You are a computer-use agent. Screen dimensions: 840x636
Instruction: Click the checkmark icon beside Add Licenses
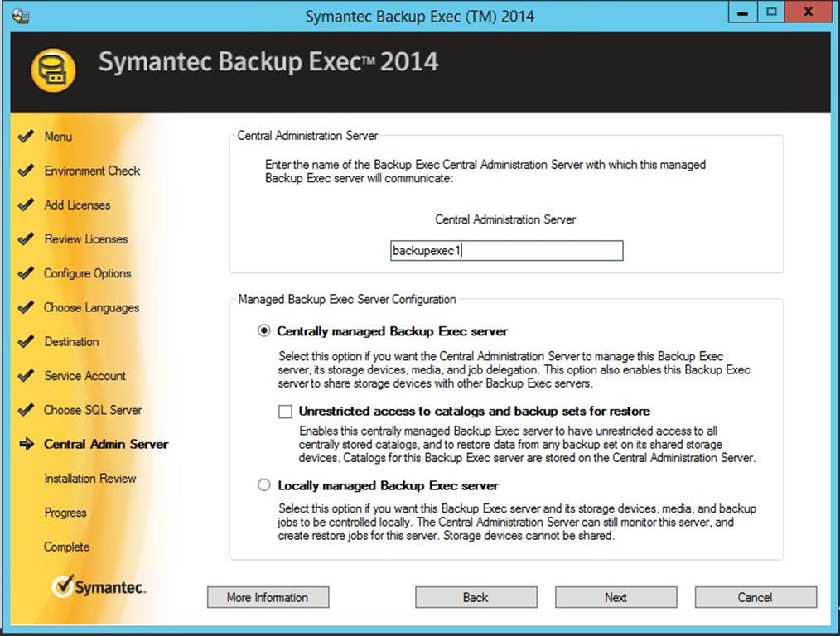pyautogui.click(x=26, y=205)
